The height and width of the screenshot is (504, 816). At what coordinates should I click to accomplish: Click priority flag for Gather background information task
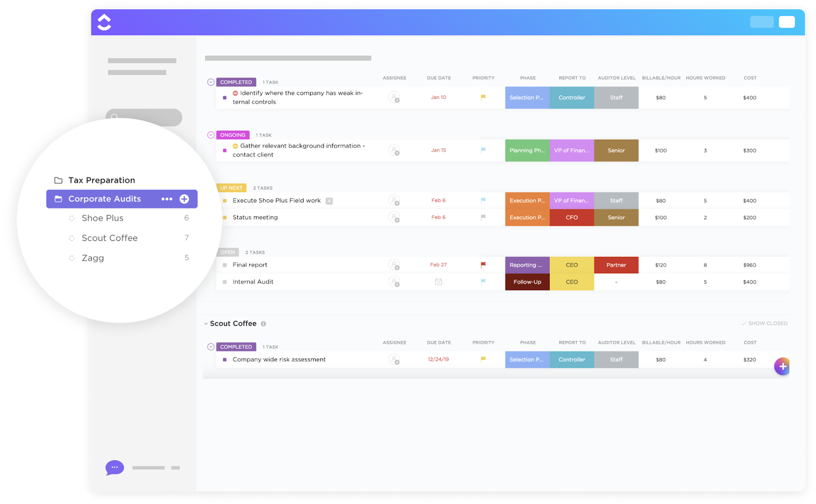tap(483, 150)
